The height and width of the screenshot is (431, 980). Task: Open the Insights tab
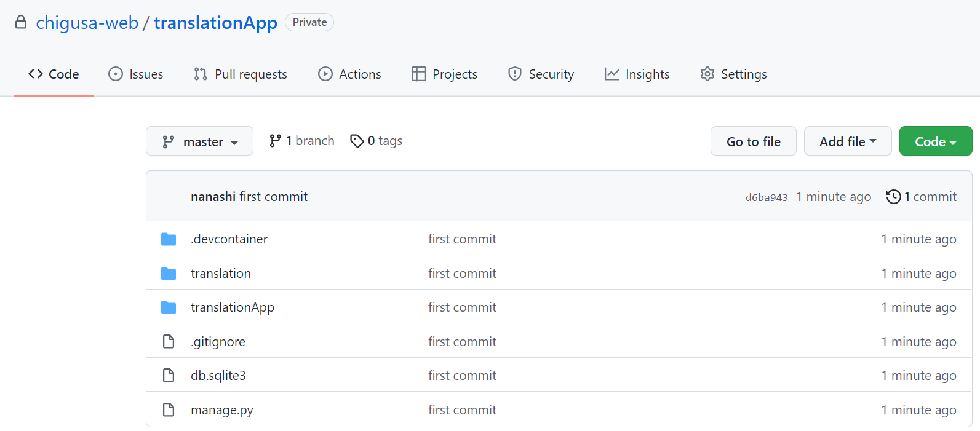point(637,74)
